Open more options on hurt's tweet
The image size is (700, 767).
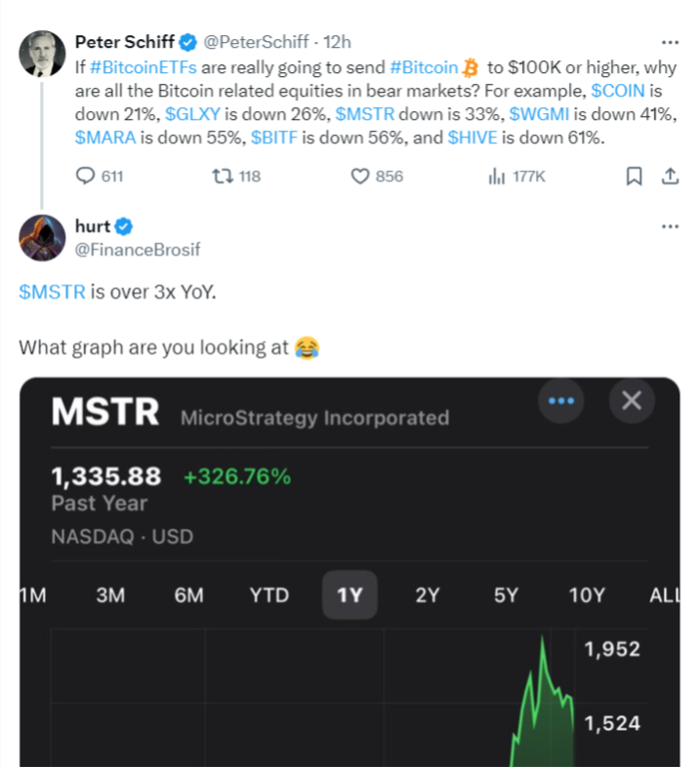(x=670, y=226)
